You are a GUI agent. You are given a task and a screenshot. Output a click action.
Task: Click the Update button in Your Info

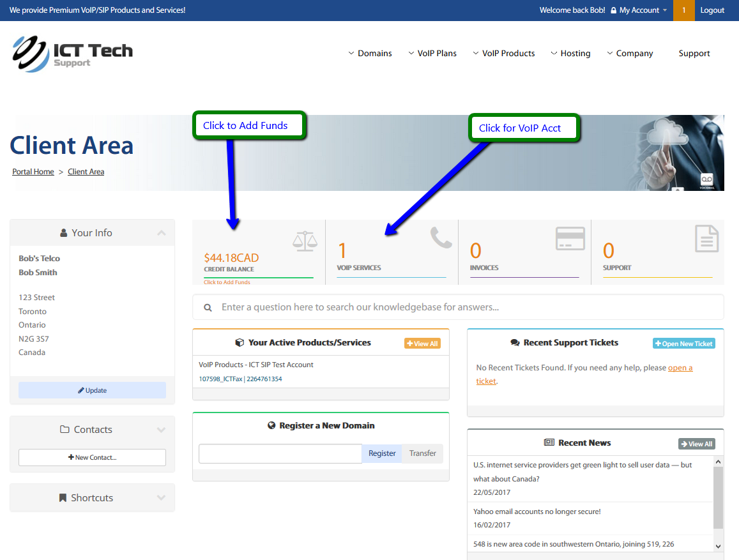pos(92,390)
